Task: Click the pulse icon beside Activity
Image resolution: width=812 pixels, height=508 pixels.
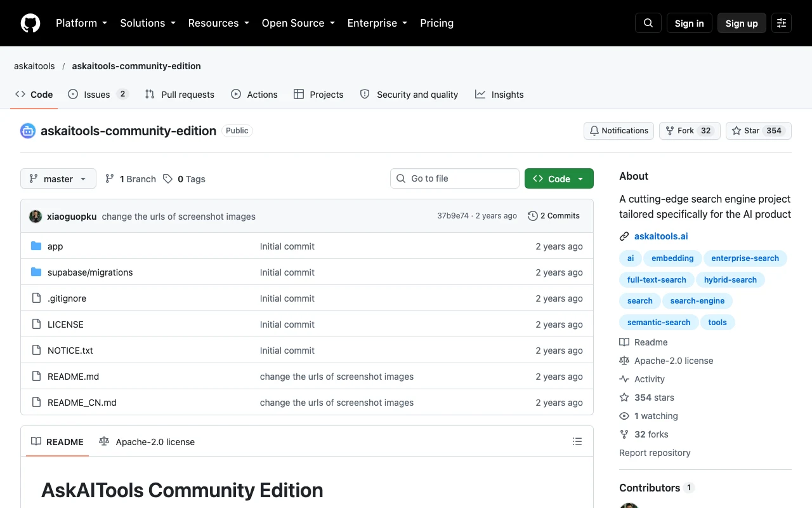Action: tap(624, 379)
